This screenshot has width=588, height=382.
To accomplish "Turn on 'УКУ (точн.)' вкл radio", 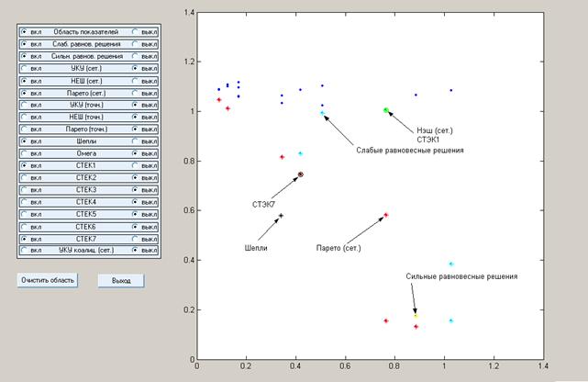I will [x=23, y=105].
